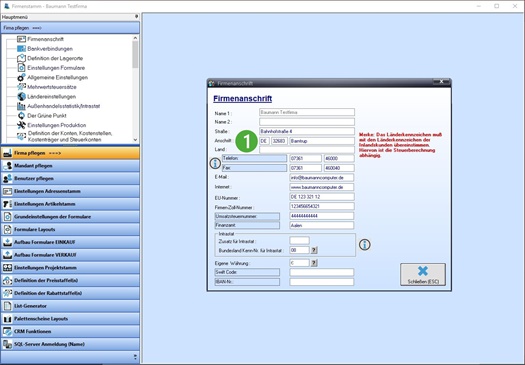Click the info icon beside Intrastat

coord(365,244)
